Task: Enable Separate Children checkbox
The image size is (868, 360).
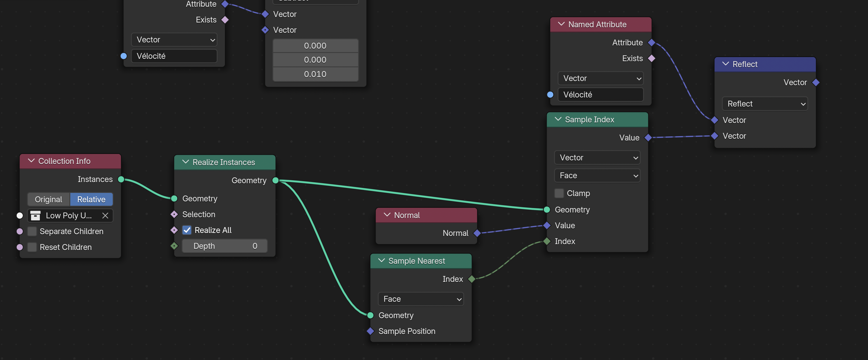Action: click(x=32, y=231)
